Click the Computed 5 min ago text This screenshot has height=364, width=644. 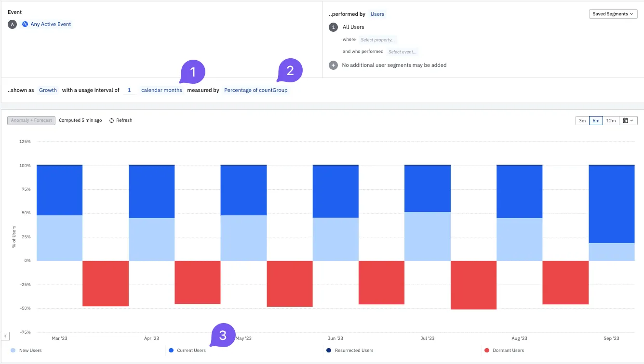[80, 120]
